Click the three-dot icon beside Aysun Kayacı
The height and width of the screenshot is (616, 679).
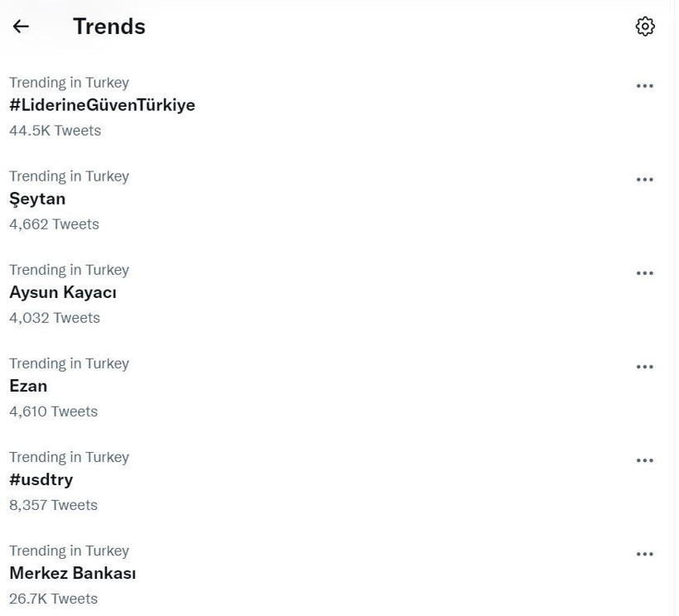coord(645,272)
